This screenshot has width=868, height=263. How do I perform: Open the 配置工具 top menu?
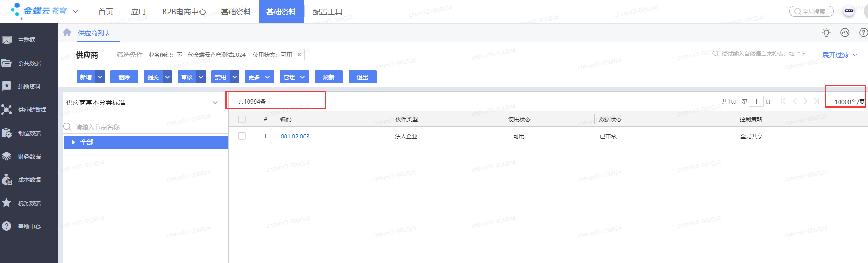click(x=327, y=12)
